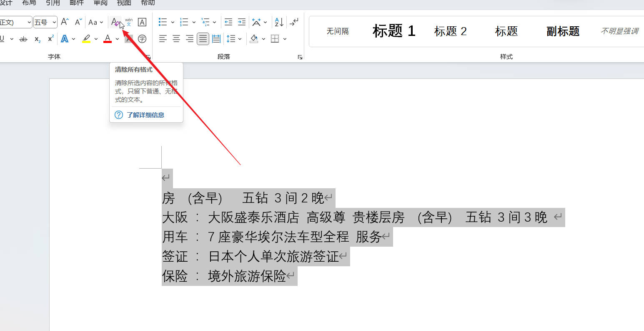The height and width of the screenshot is (331, 644).
Task: Toggle superscript formatting
Action: click(x=50, y=39)
